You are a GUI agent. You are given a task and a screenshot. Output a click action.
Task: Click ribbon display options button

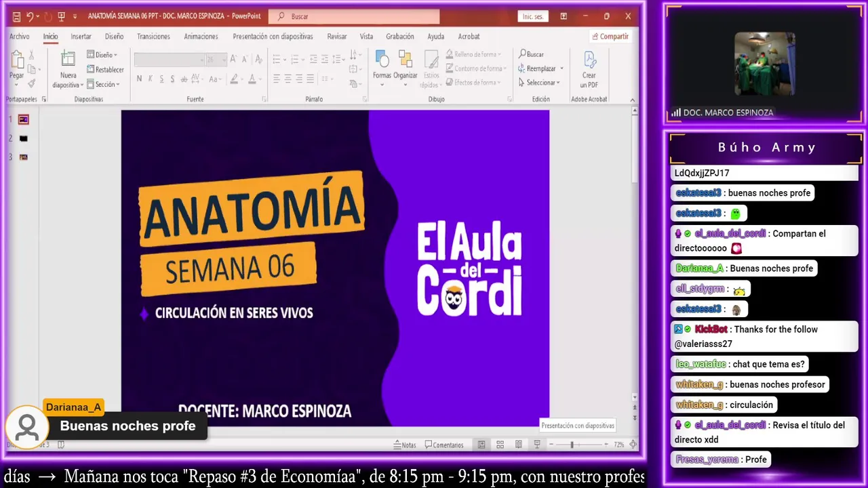[x=563, y=16]
